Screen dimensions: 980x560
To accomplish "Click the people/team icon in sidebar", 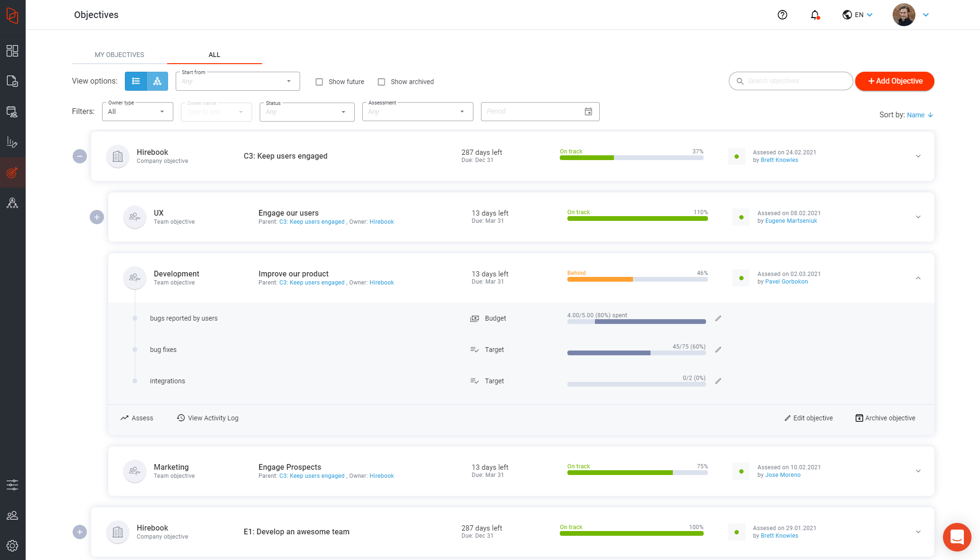I will click(12, 515).
